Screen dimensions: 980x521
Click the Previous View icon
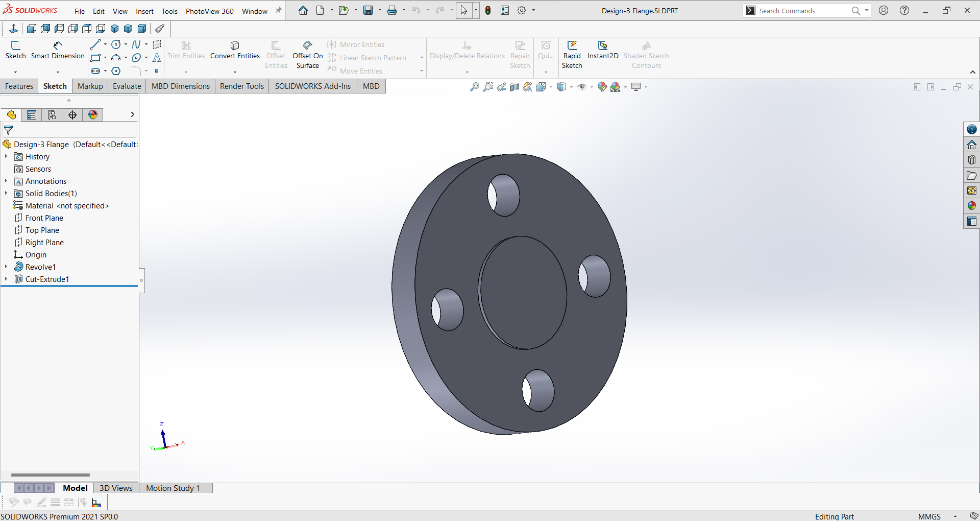[501, 87]
